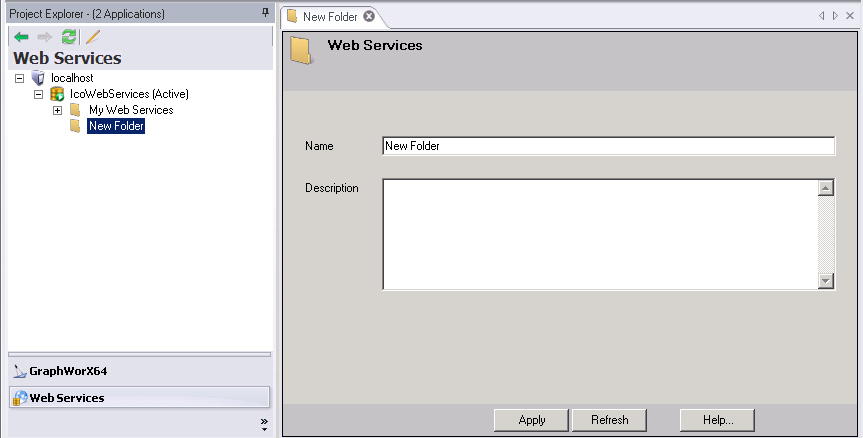This screenshot has height=438, width=863.
Task: Collapse the IcoWebServices (Active) node
Action: coord(39,94)
